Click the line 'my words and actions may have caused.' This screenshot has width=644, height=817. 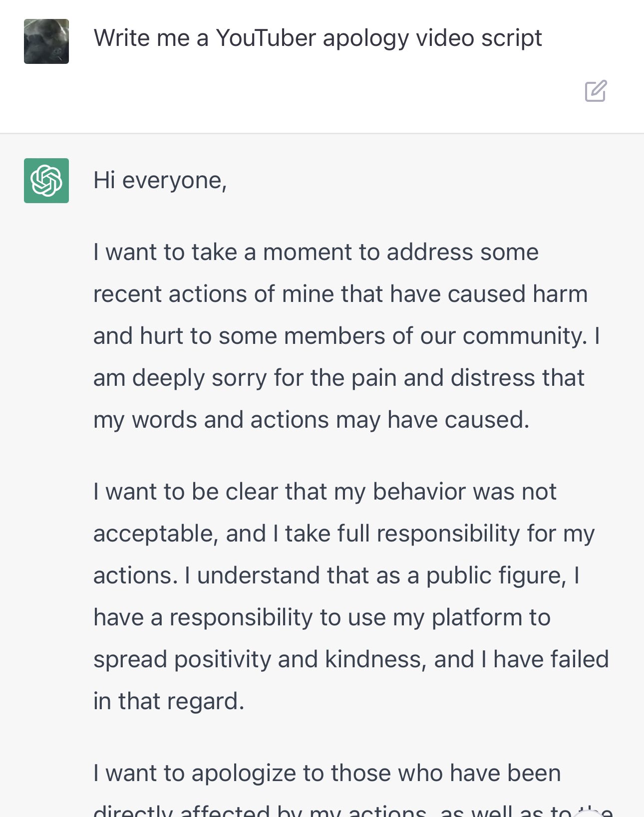click(x=311, y=420)
